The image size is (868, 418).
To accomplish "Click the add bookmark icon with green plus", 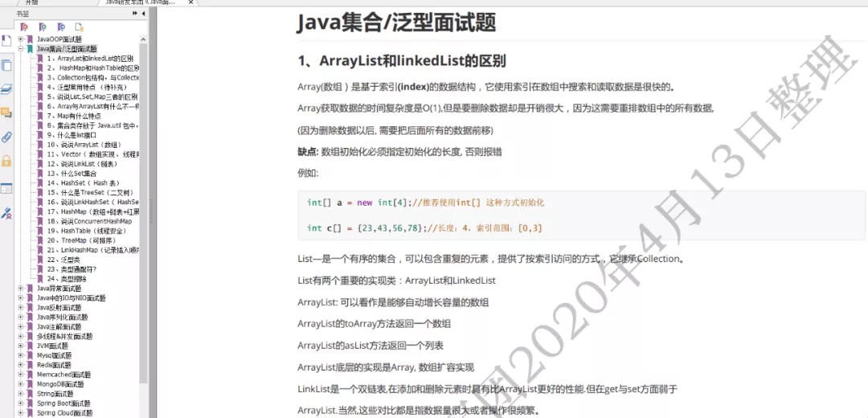I will pyautogui.click(x=43, y=27).
